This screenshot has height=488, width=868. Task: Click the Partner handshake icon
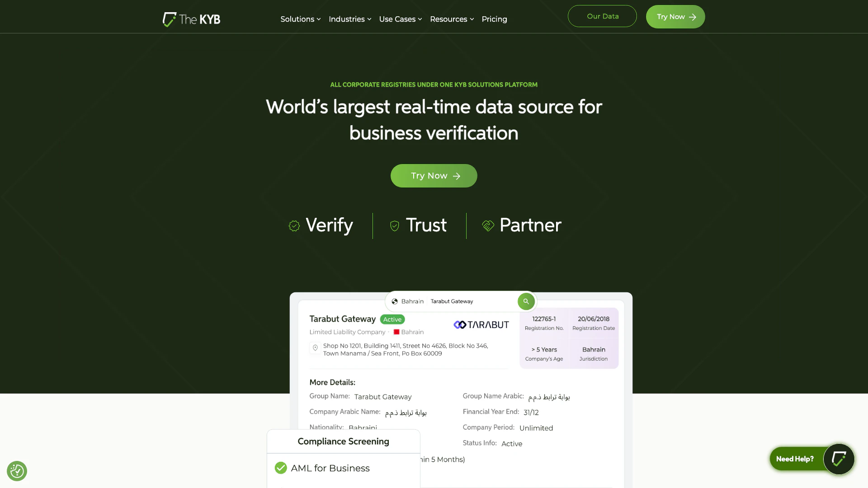[488, 225]
